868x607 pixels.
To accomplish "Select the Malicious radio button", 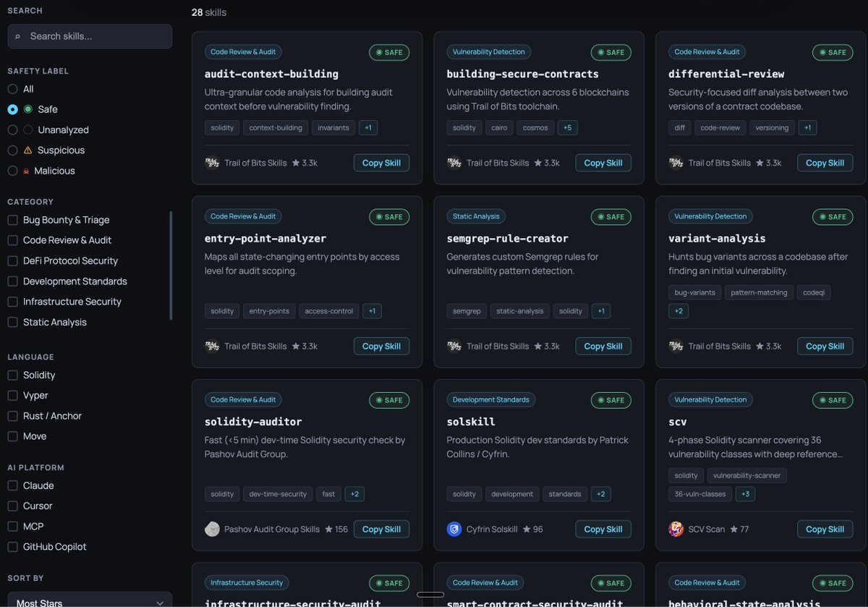I will click(x=12, y=171).
